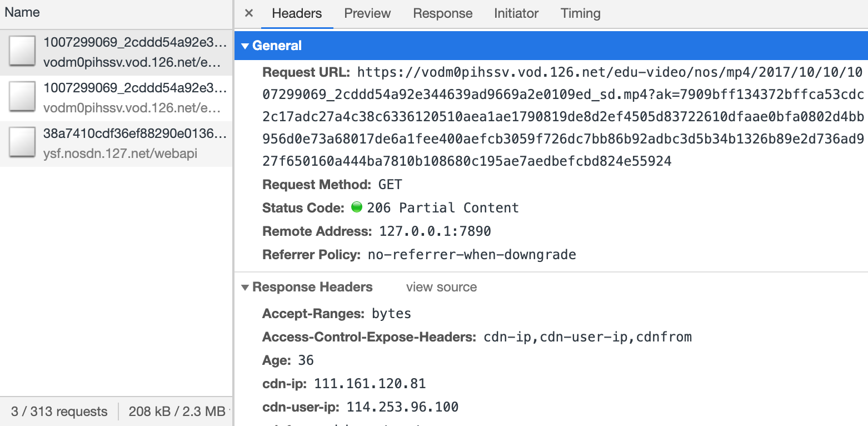The height and width of the screenshot is (426, 868).
Task: Click the Age value 36
Action: (x=306, y=360)
